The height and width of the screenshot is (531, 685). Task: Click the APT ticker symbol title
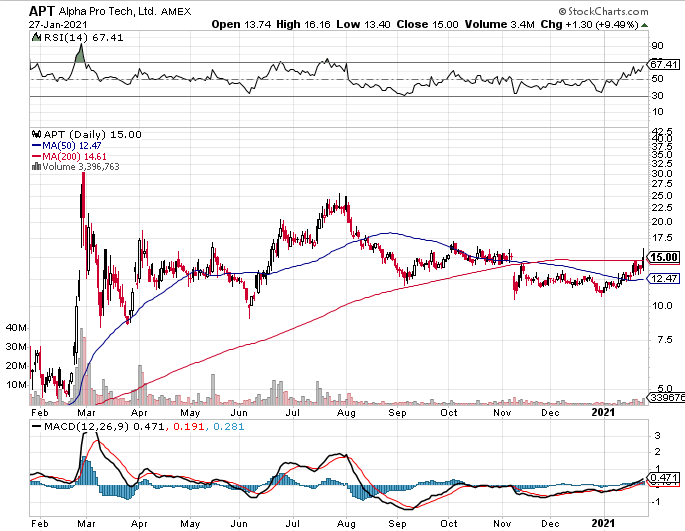[42, 10]
